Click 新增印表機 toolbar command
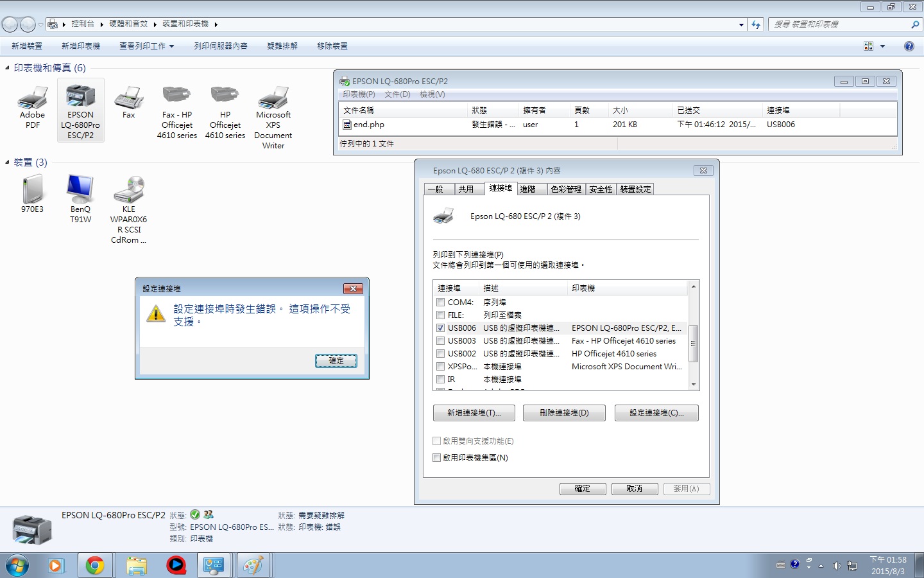 click(x=81, y=46)
